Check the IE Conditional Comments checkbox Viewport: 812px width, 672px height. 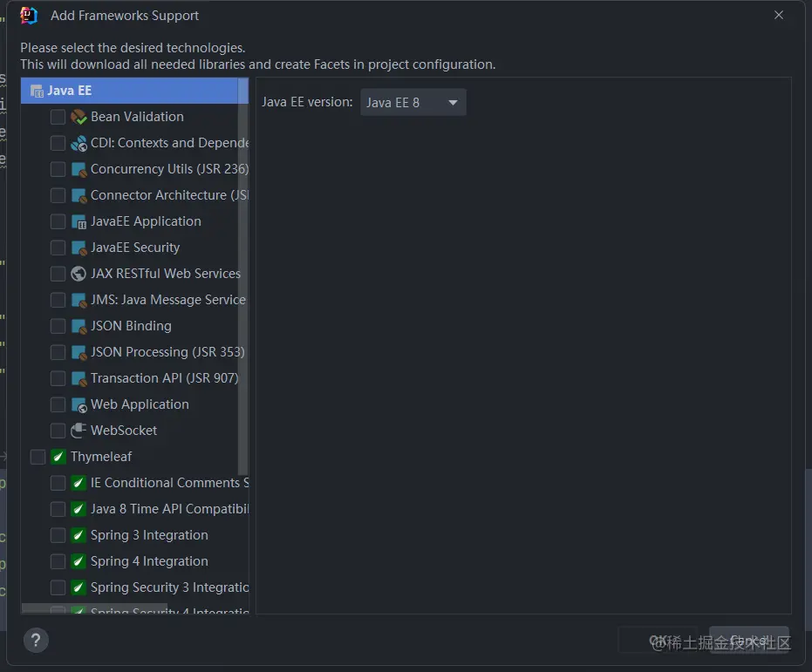(58, 483)
